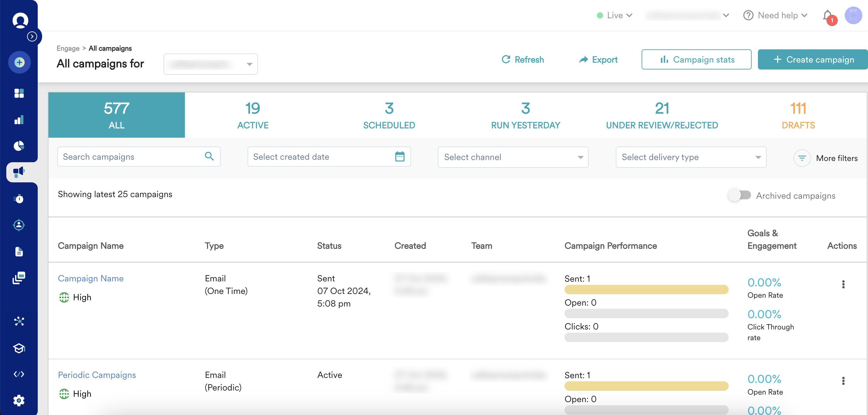Open the code brackets developer icon
The width and height of the screenshot is (868, 415).
(x=19, y=374)
